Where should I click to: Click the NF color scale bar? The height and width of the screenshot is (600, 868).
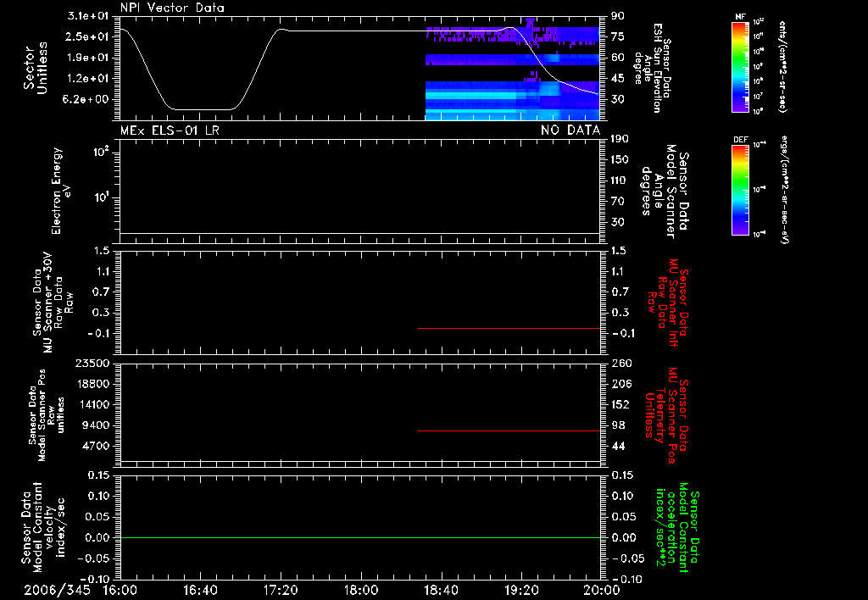[x=741, y=66]
